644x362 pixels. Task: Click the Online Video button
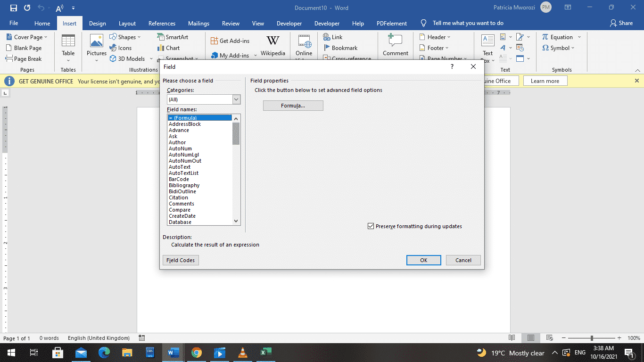tap(304, 47)
